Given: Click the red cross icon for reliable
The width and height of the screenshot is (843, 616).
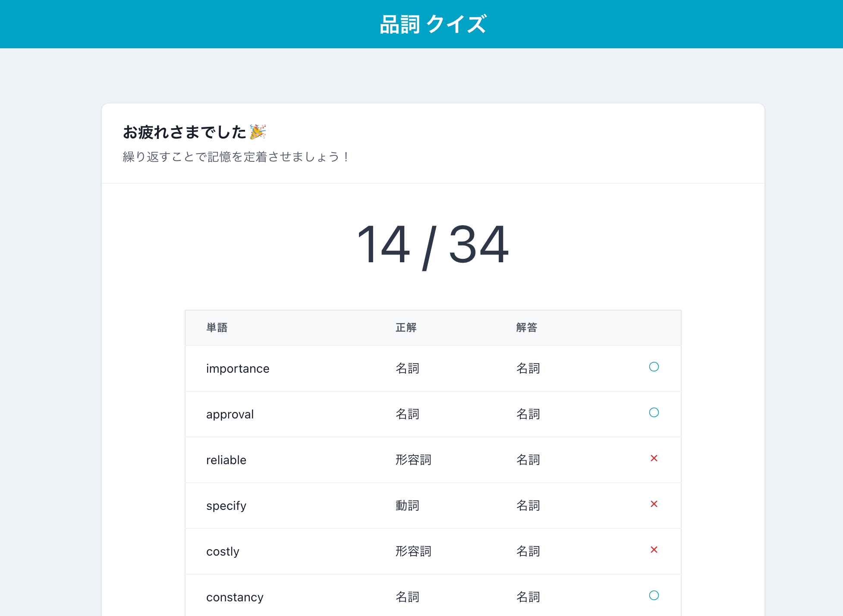Looking at the screenshot, I should click(654, 459).
